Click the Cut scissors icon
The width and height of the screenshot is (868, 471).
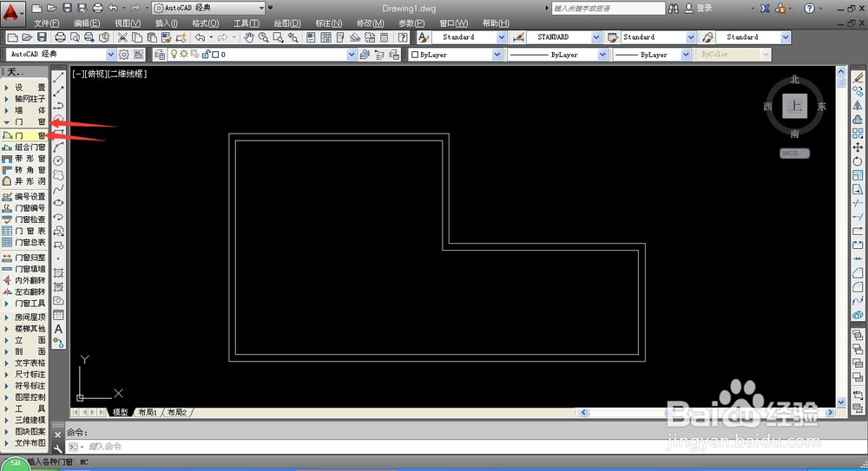[122, 37]
